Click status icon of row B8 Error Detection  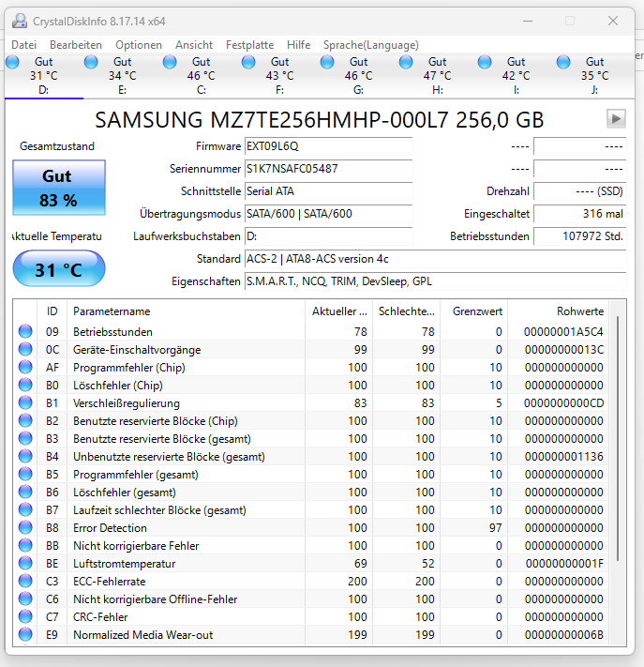click(x=25, y=528)
